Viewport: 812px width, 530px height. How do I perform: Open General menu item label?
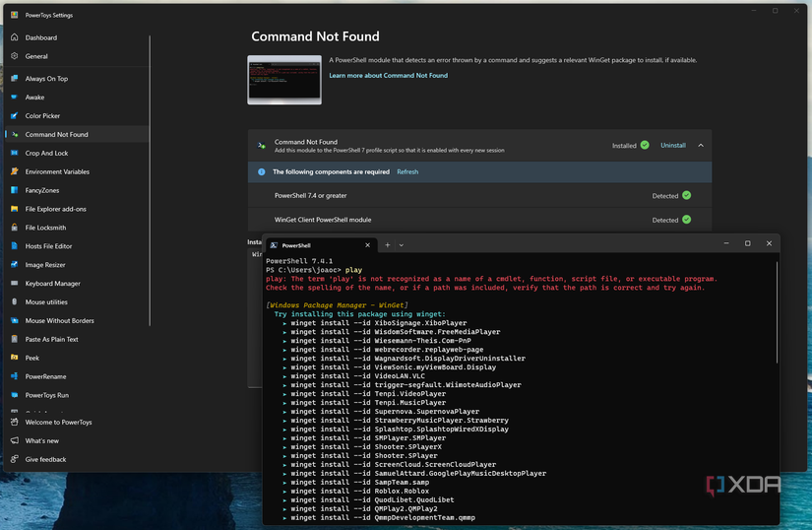pyautogui.click(x=36, y=56)
